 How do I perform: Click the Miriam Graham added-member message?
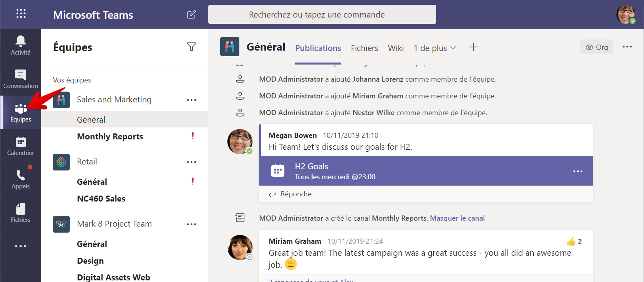point(378,96)
